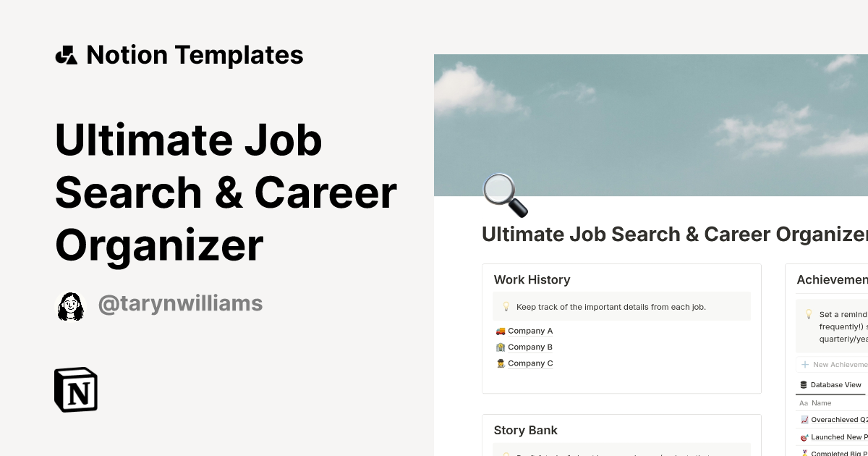Click the Aa icon in the Name column
Screen dimensions: 868x456
(x=803, y=403)
